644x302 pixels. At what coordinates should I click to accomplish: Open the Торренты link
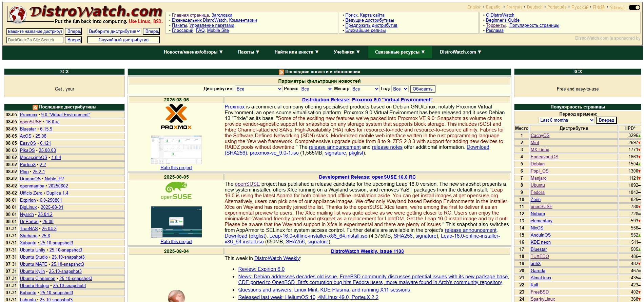pos(496,25)
